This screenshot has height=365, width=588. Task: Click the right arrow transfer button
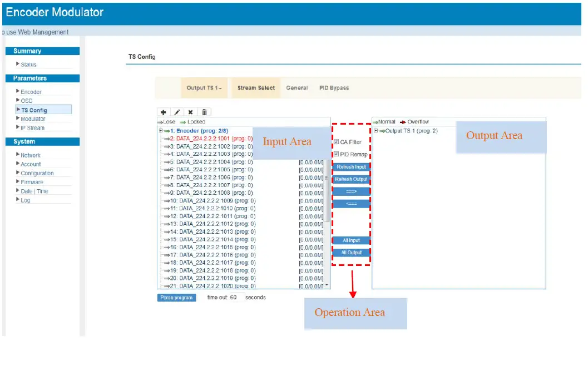[x=352, y=192]
